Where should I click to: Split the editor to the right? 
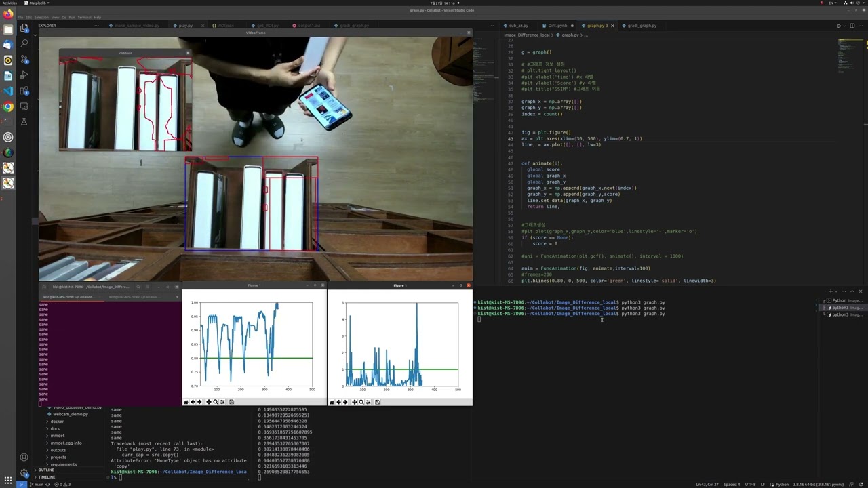(x=852, y=26)
